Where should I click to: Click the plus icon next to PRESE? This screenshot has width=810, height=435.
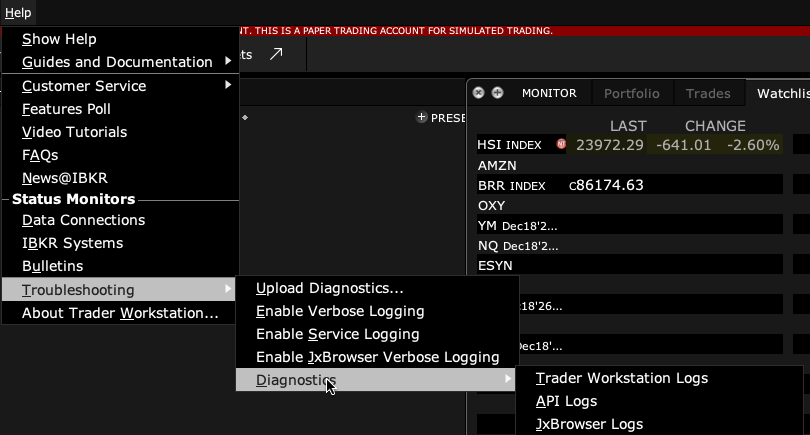click(x=422, y=117)
